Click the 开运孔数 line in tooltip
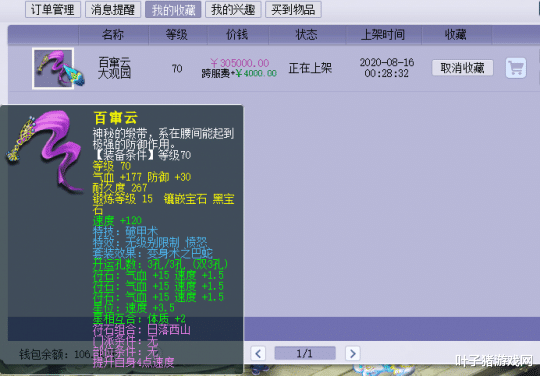Screen dimensions: 540x376 click(160, 264)
